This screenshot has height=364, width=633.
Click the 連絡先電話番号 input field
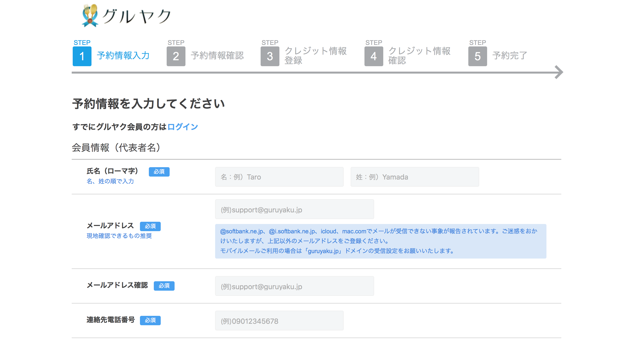(279, 321)
